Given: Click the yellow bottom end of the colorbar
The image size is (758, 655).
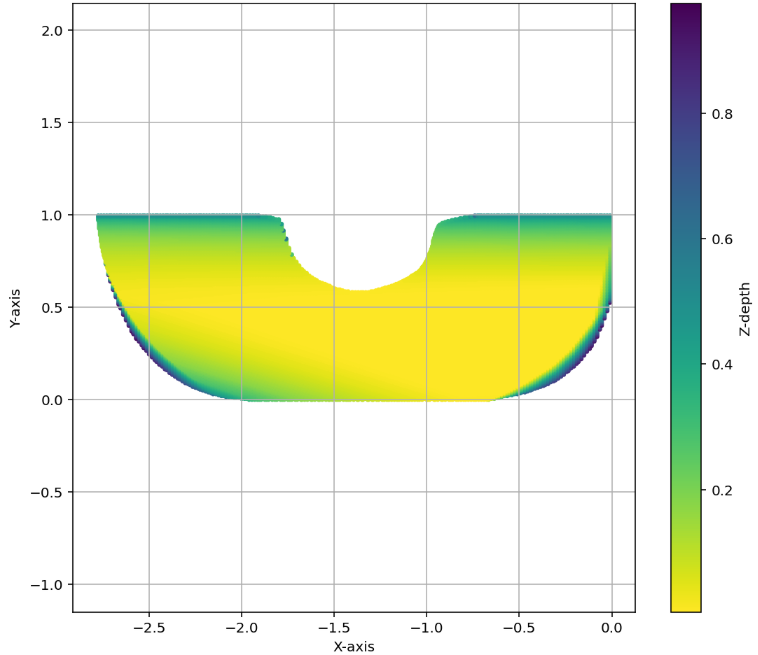Looking at the screenshot, I should pyautogui.click(x=685, y=602).
